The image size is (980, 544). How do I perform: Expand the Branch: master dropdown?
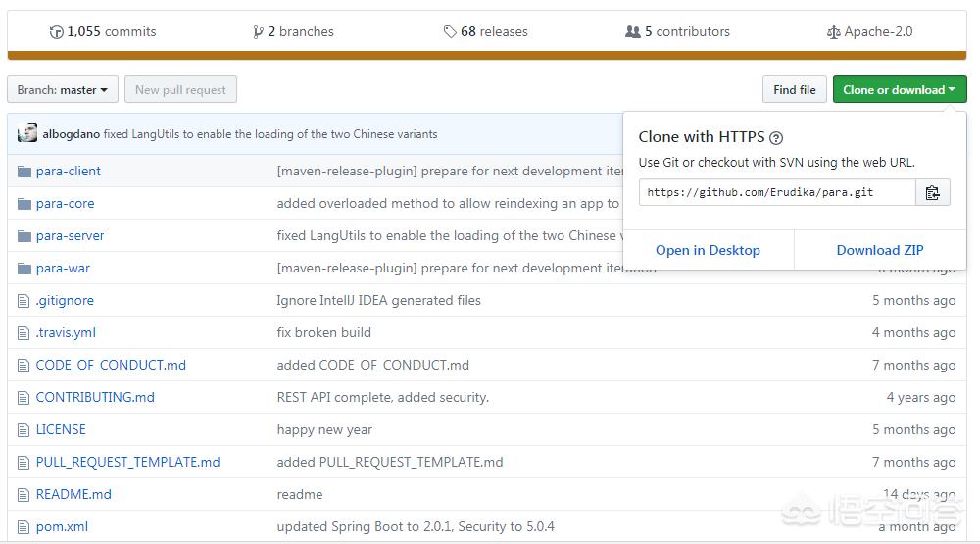coord(63,89)
